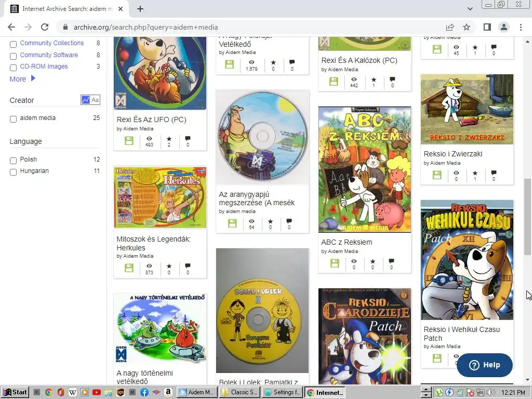Viewport: 532px width, 399px height.
Task: Open the Chrome profile menu
Action: click(504, 27)
